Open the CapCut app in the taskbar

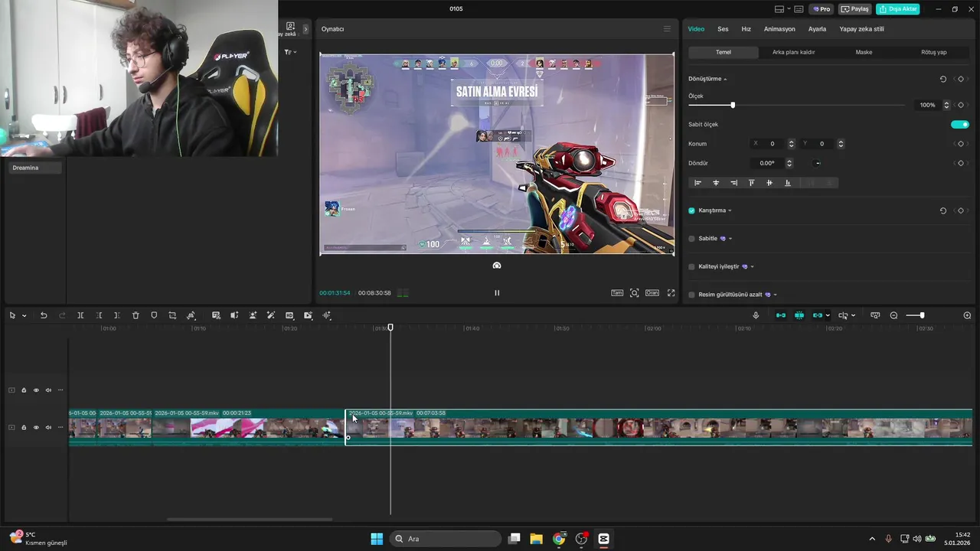603,539
